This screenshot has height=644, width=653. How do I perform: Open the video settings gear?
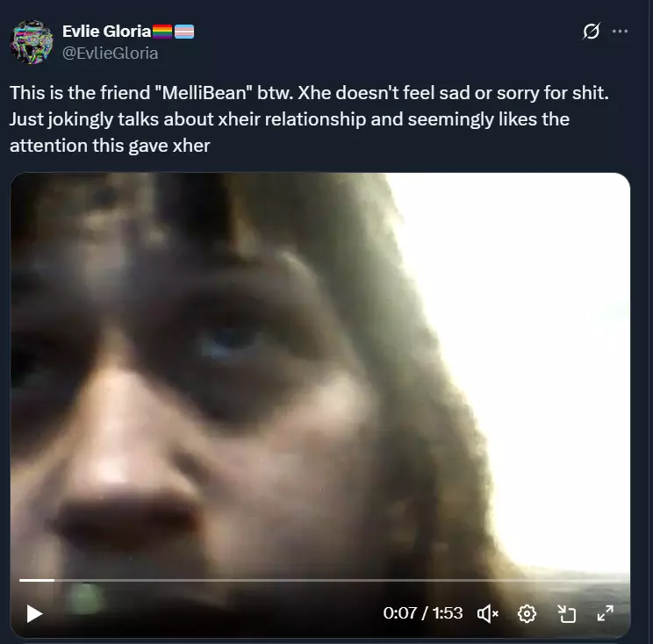point(527,613)
